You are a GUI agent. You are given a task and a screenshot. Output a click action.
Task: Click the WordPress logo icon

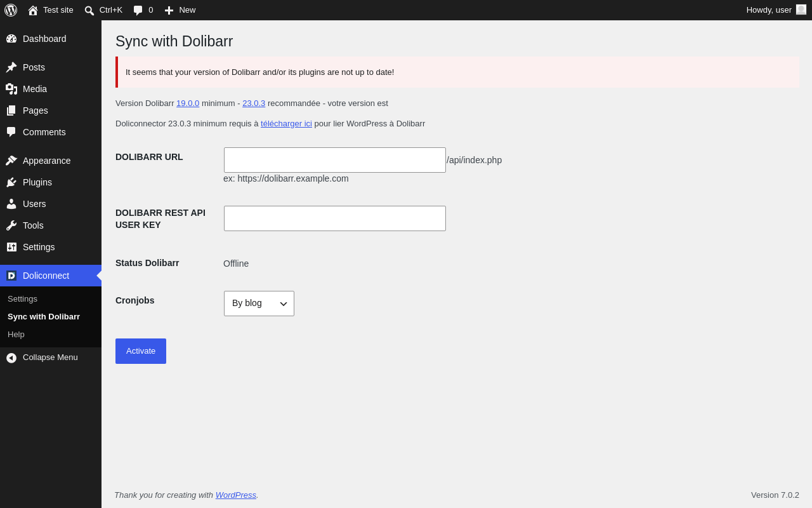[x=11, y=10]
